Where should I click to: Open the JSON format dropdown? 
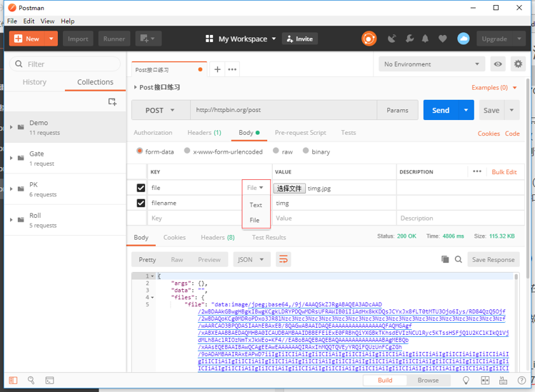tap(252, 260)
